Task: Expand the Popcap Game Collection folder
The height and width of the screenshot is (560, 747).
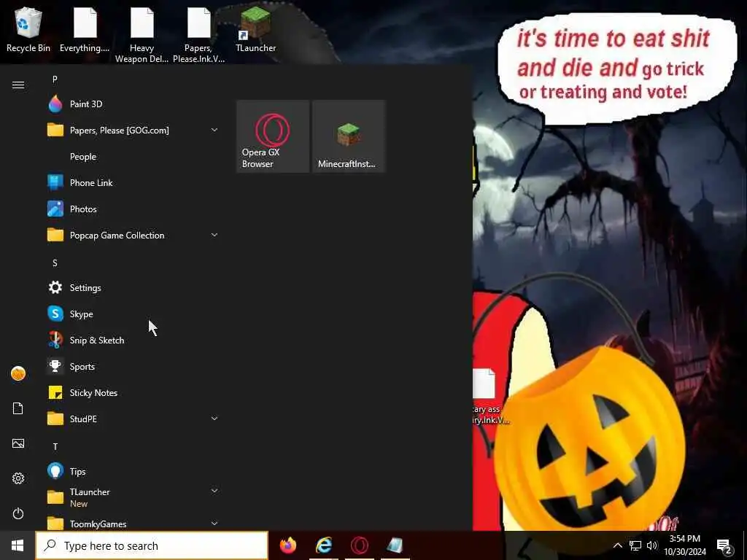Action: click(x=133, y=235)
